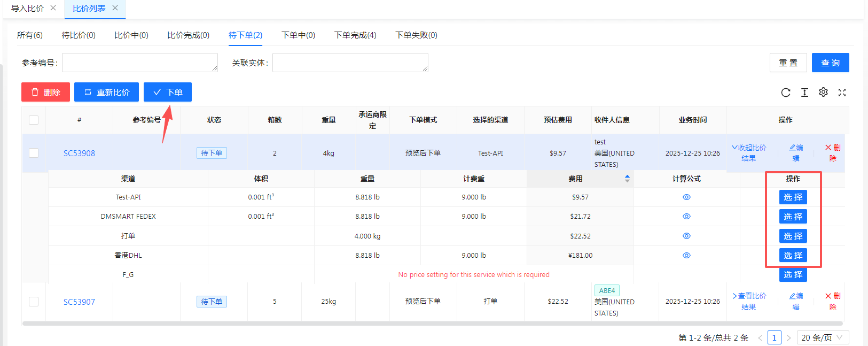The image size is (868, 346).
Task: Check the select-all header checkbox
Action: 34,120
